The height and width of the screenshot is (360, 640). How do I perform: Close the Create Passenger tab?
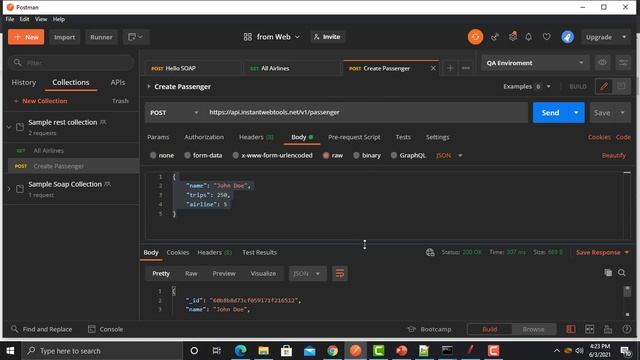pyautogui.click(x=433, y=68)
